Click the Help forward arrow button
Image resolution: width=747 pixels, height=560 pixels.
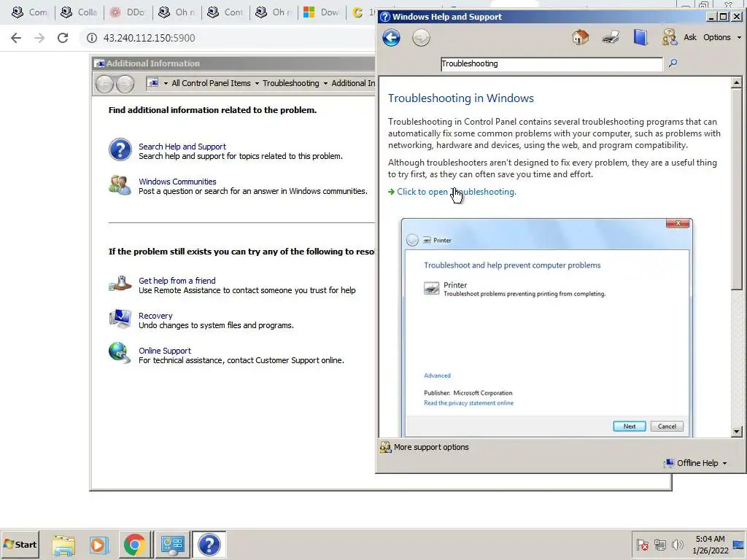tap(421, 38)
